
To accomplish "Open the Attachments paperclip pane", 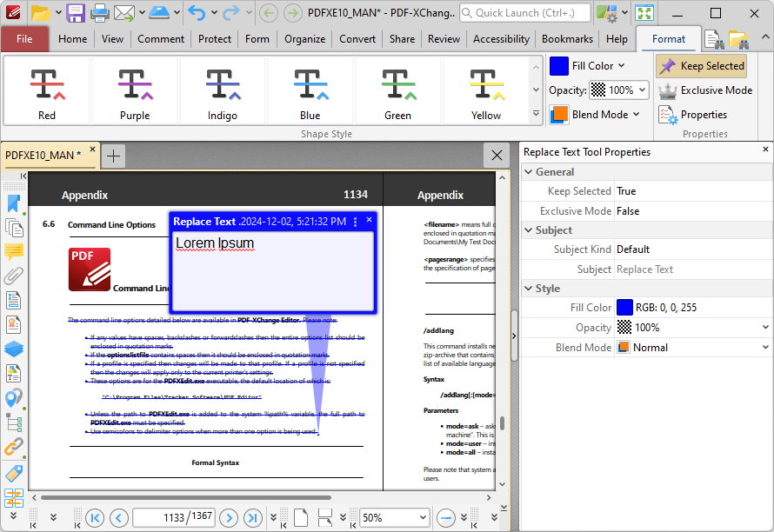I will pyautogui.click(x=13, y=276).
